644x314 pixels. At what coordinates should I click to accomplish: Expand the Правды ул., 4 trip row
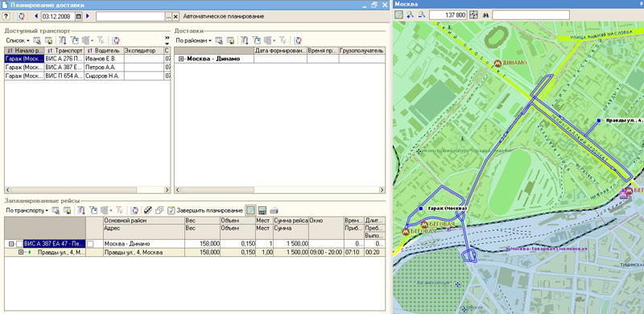21,252
